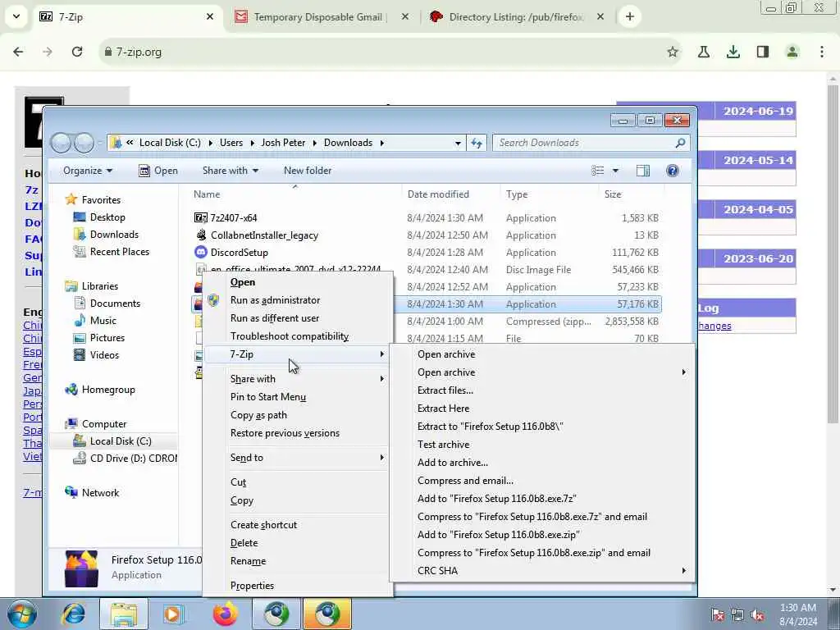Screen dimensions: 840x630
Task: Open the address bar history dropdown
Action: 458,143
